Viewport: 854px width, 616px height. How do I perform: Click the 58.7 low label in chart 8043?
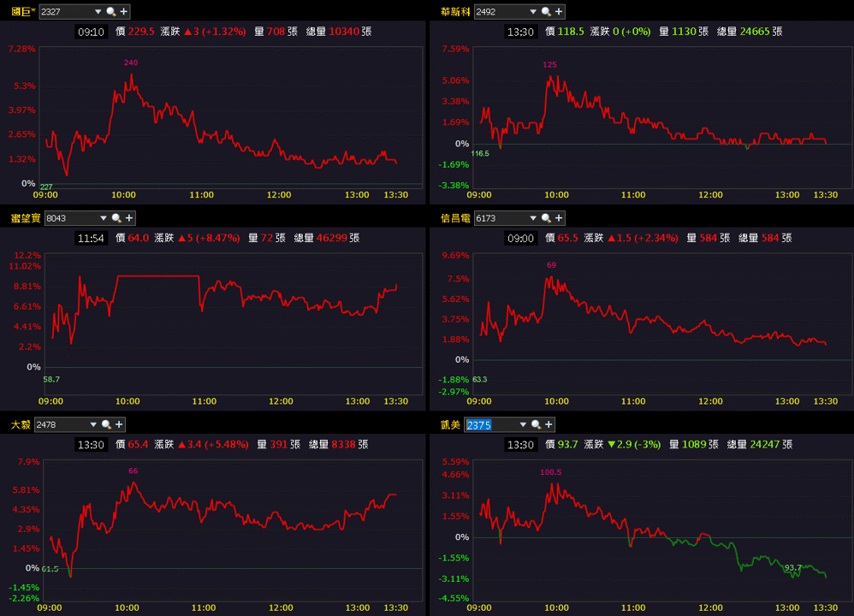(x=51, y=380)
